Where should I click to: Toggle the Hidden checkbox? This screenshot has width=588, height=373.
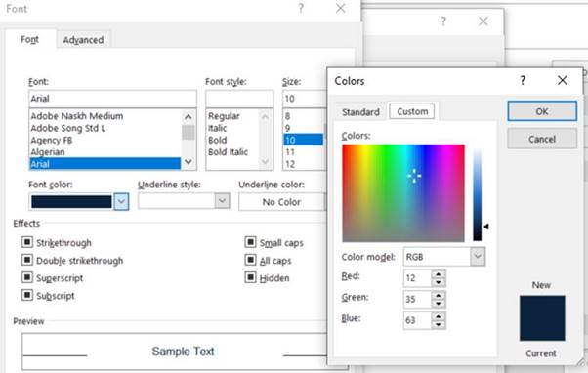coord(250,277)
